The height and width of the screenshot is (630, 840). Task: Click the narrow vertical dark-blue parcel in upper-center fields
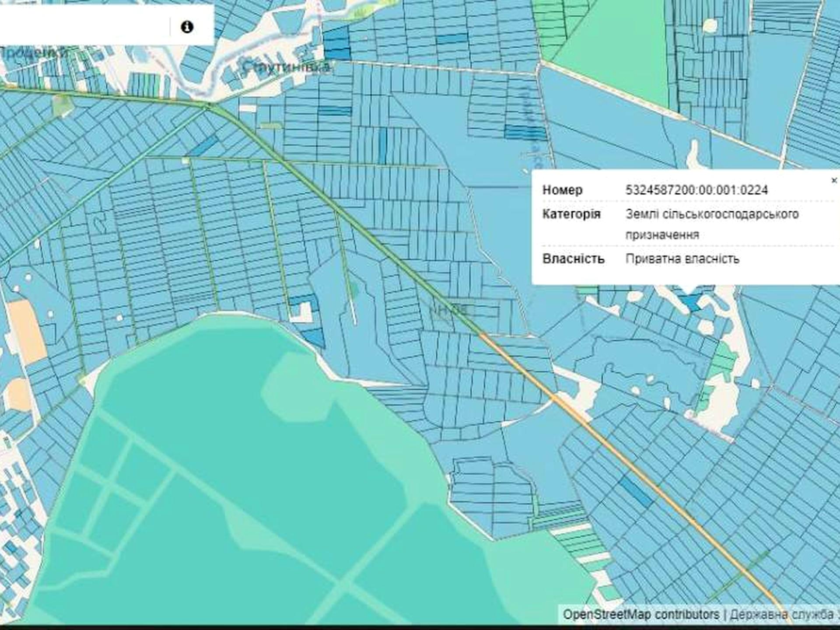(382, 146)
